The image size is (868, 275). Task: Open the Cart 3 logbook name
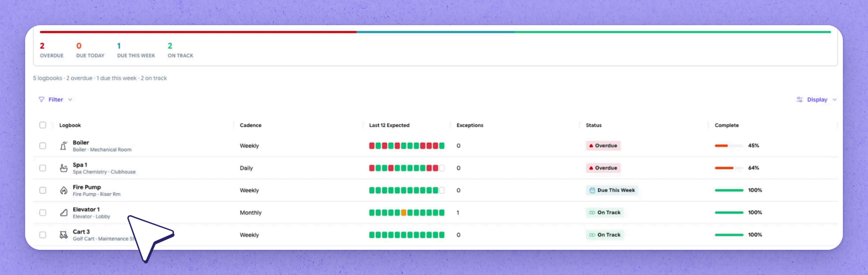tap(81, 232)
